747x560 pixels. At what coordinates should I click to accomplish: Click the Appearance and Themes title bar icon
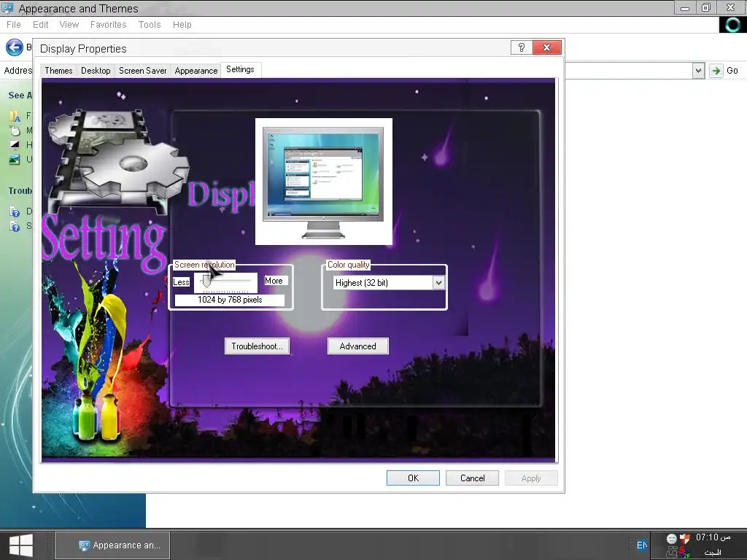[x=7, y=8]
